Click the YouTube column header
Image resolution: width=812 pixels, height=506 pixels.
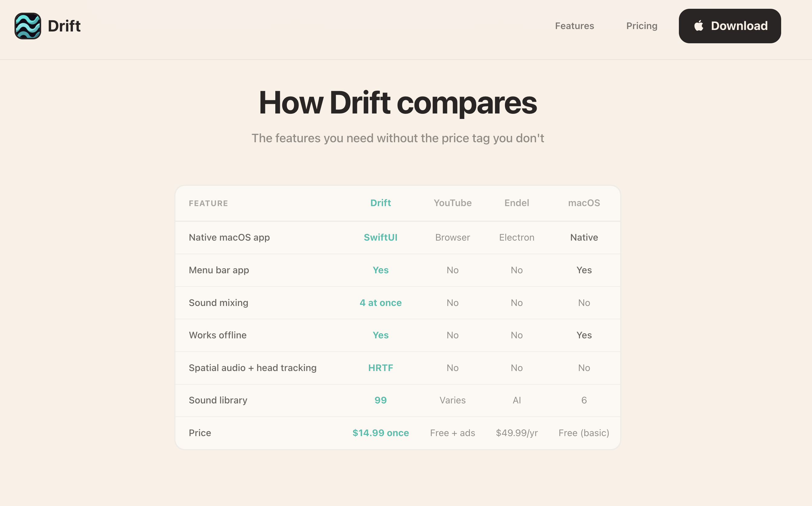(452, 203)
